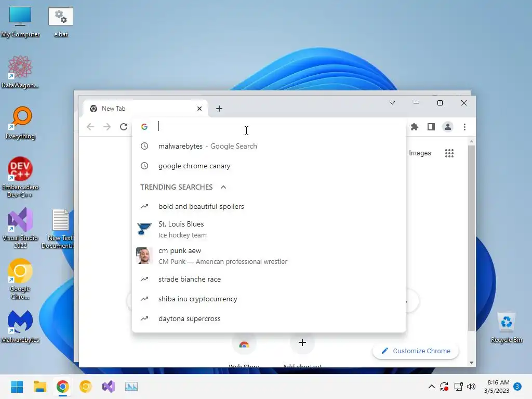Viewport: 532px width, 399px height.
Task: Select the Visual Studio 2022 desktop icon
Action: (20, 228)
